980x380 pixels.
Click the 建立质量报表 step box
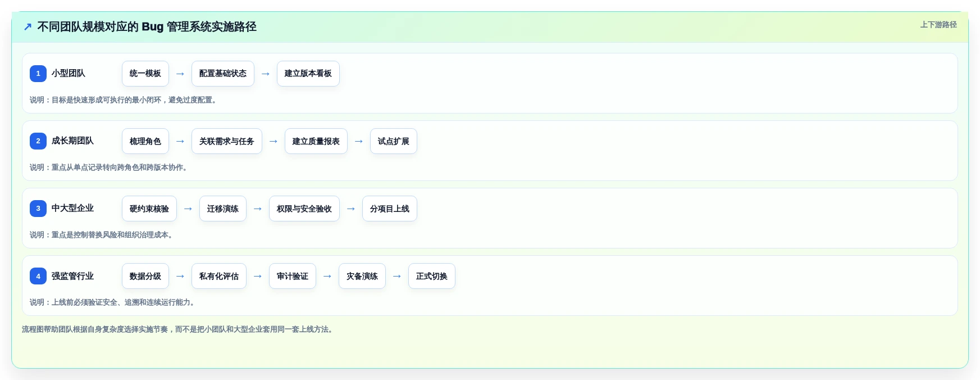316,141
